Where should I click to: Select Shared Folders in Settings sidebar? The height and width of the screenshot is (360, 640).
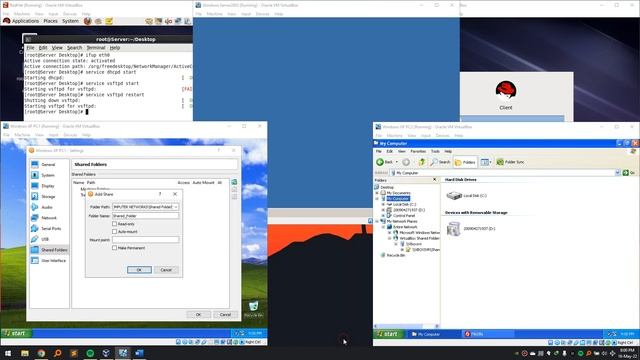coord(49,249)
